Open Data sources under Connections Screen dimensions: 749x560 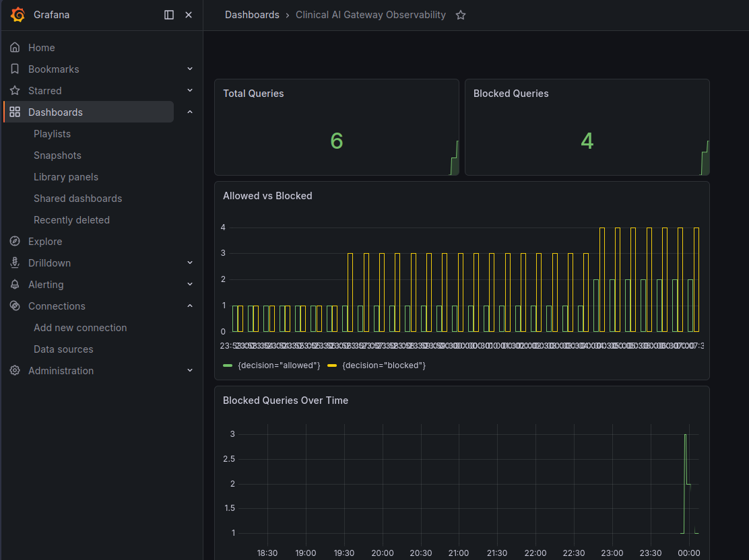tap(63, 349)
